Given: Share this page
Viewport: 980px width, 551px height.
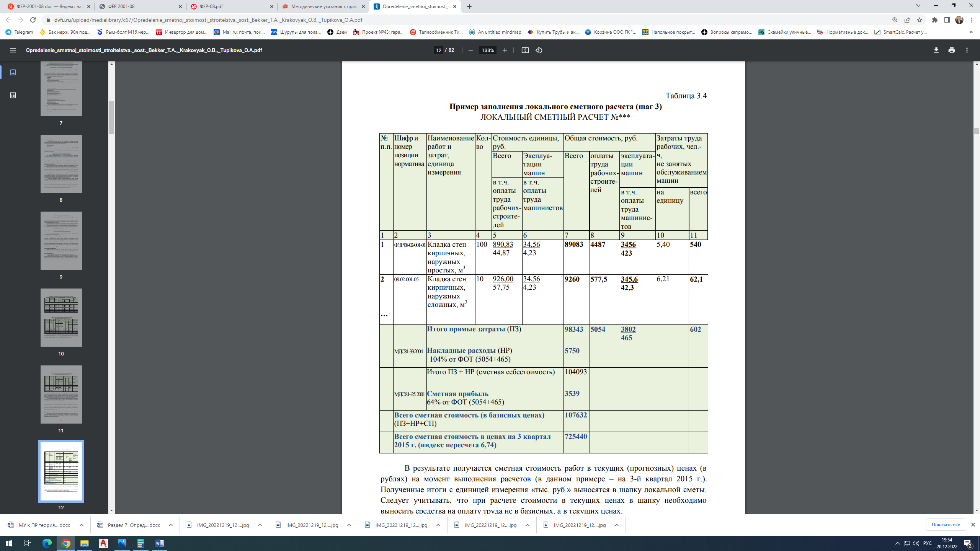Looking at the screenshot, I should 907,20.
